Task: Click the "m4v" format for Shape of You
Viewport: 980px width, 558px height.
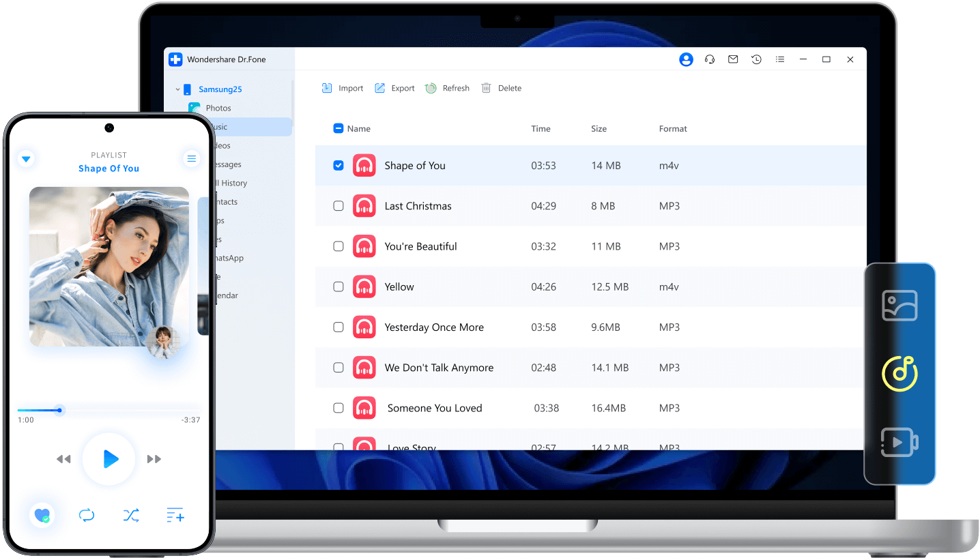Action: tap(669, 166)
